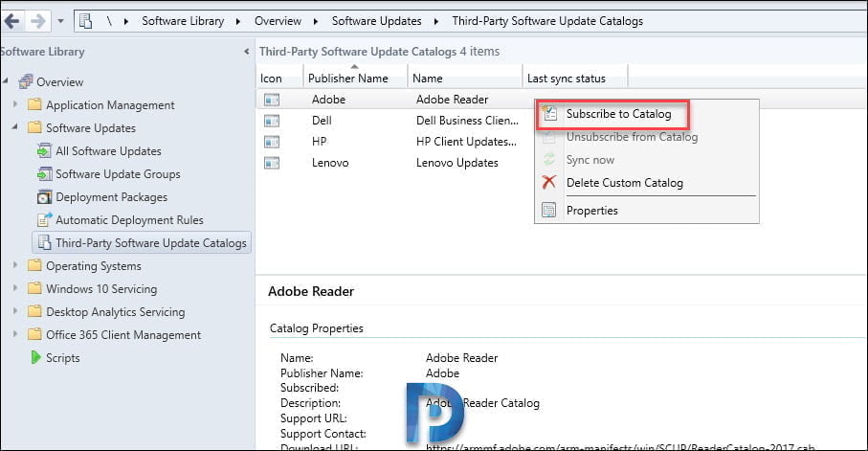Click the green Scripts icon

[36, 357]
